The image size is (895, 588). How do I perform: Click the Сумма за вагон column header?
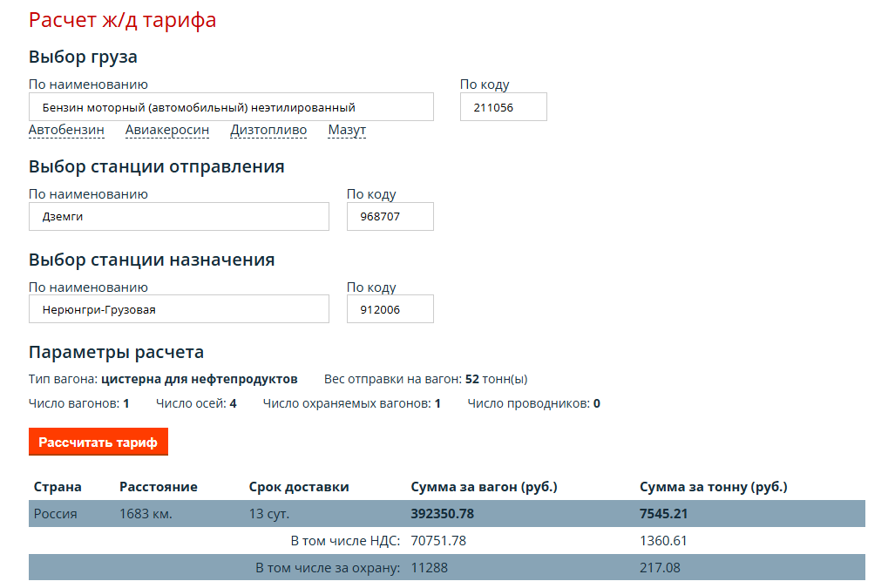point(484,487)
